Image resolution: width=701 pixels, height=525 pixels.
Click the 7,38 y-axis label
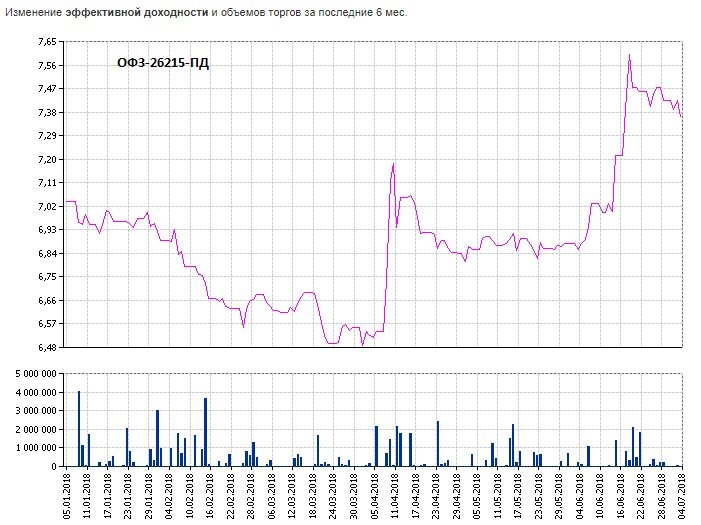[x=47, y=113]
